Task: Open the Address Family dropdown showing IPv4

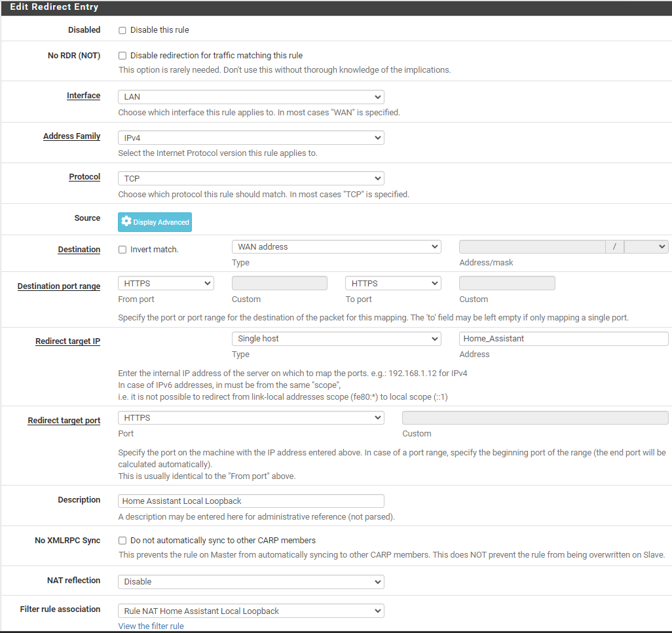Action: point(251,138)
